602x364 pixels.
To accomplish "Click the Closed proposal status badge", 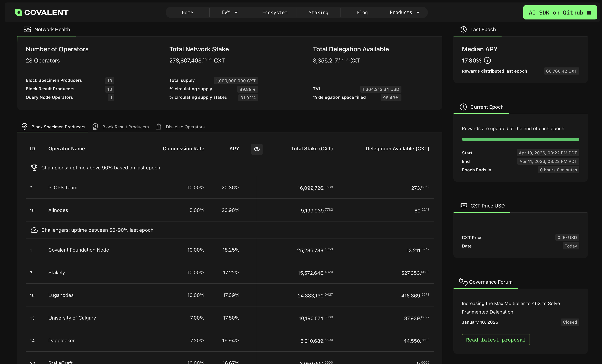I will [570, 322].
